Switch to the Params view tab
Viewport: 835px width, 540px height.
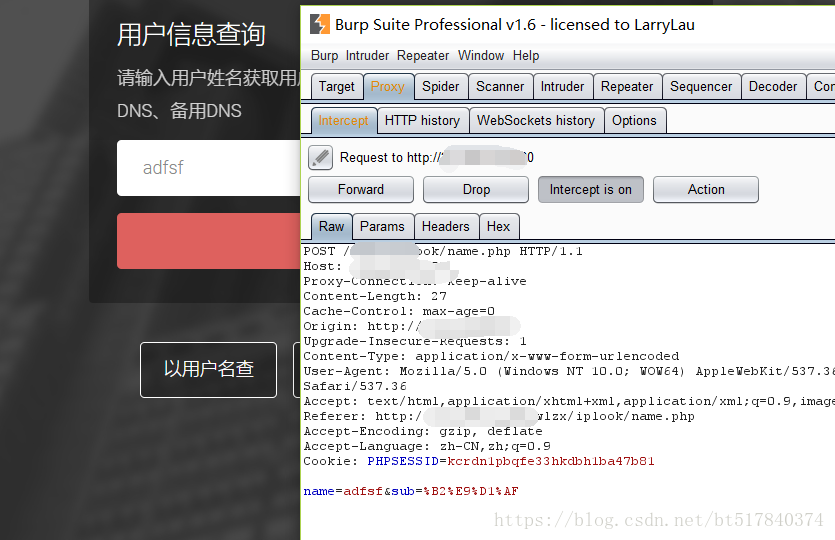(382, 226)
